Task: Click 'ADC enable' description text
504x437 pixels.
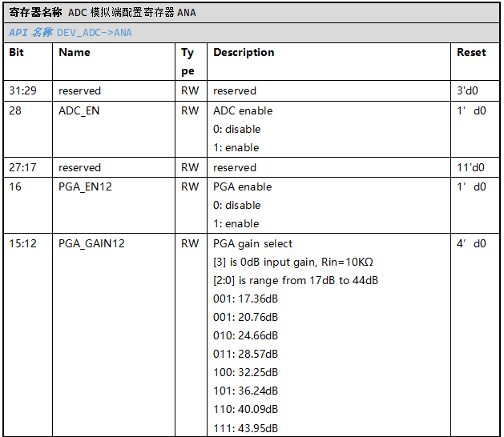Action: [x=243, y=110]
